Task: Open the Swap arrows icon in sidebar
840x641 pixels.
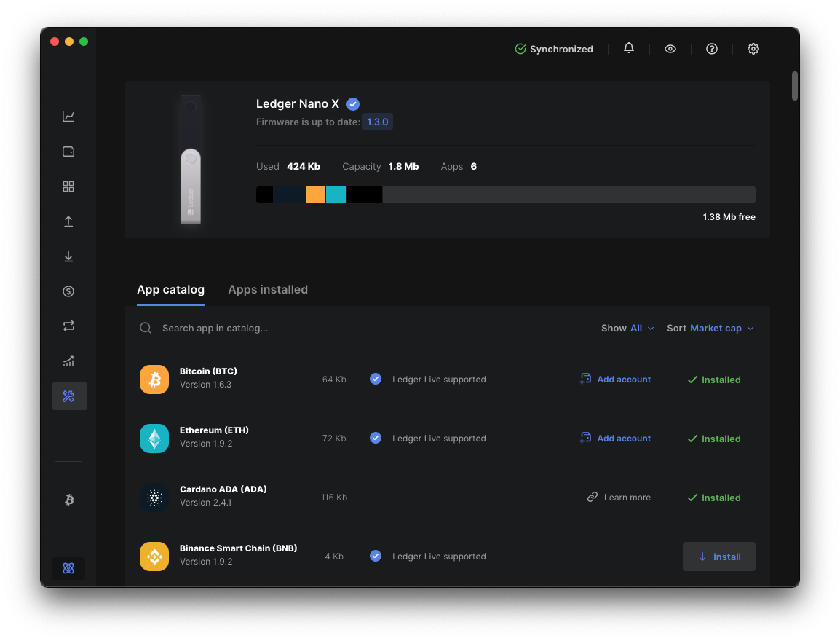Action: point(68,326)
